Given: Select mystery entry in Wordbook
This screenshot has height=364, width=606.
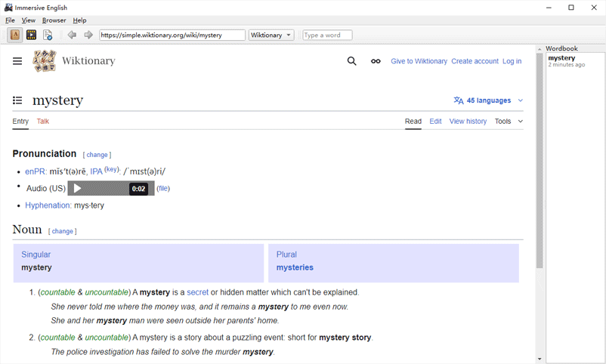Looking at the screenshot, I should (x=574, y=60).
